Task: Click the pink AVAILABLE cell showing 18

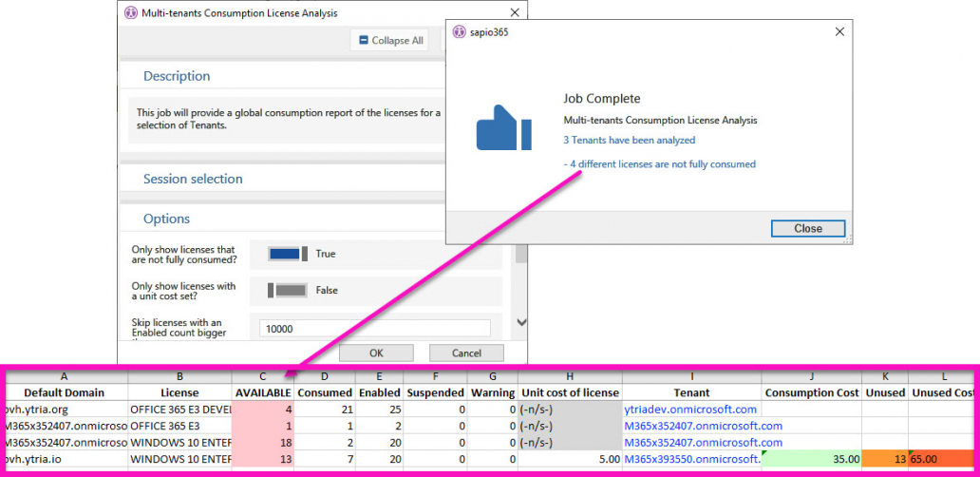Action: point(263,442)
